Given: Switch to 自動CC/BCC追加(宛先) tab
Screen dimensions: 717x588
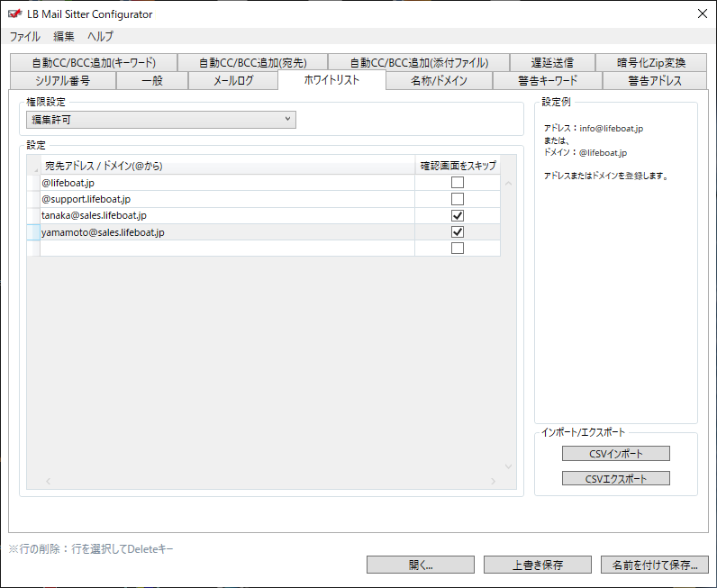Looking at the screenshot, I should tap(253, 63).
